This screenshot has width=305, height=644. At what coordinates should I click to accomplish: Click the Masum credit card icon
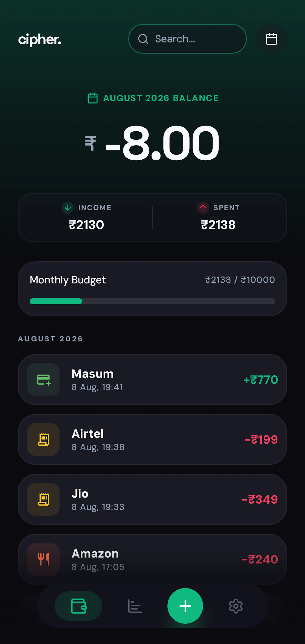43,379
